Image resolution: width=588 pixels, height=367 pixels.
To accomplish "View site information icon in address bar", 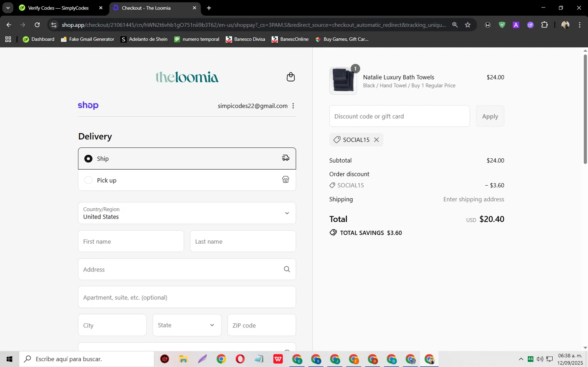I will coord(54,25).
